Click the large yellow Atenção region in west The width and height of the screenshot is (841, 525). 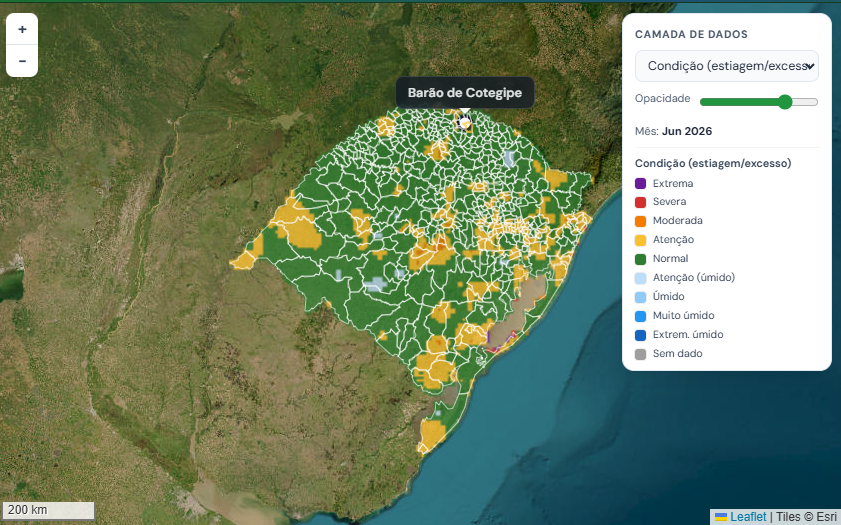pyautogui.click(x=302, y=233)
